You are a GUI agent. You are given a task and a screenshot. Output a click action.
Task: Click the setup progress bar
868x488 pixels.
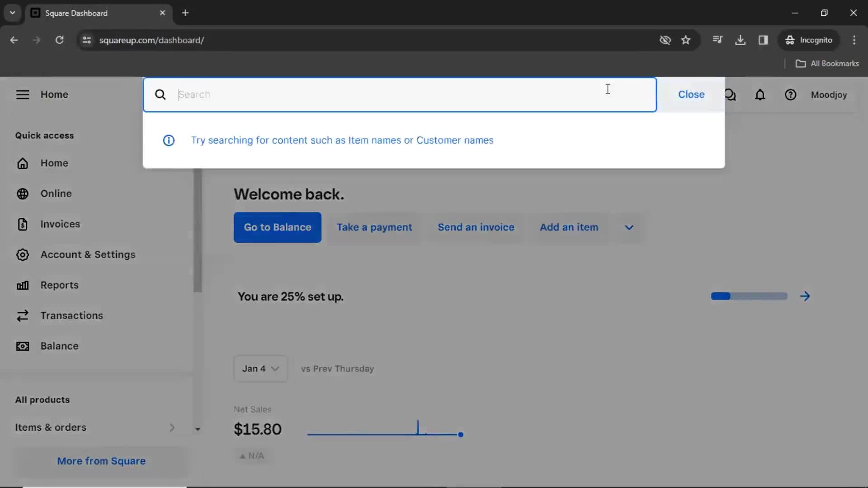pos(749,296)
